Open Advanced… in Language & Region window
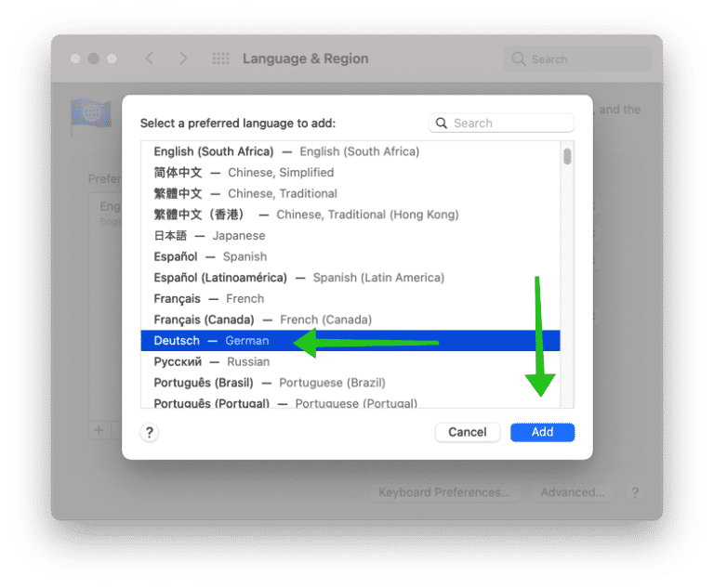The height and width of the screenshot is (588, 714). (573, 492)
